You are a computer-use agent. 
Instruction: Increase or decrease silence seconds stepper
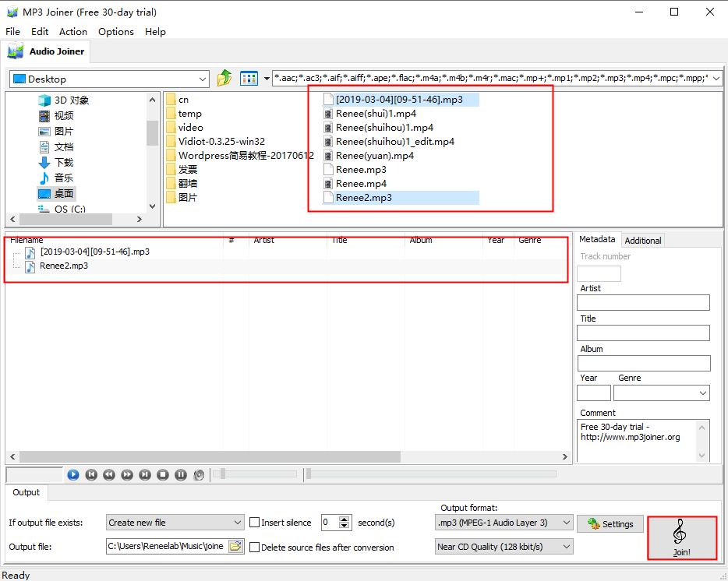coord(344,523)
